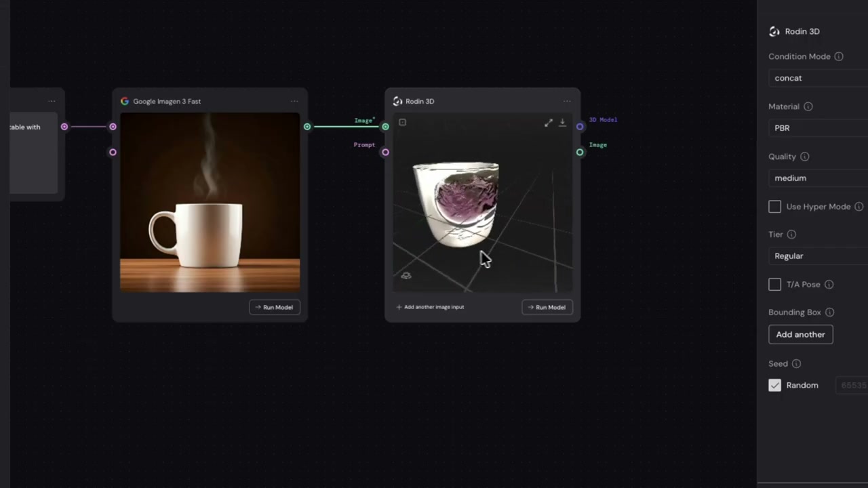Click Add another image input link
This screenshot has width=868, height=488.
click(431, 307)
